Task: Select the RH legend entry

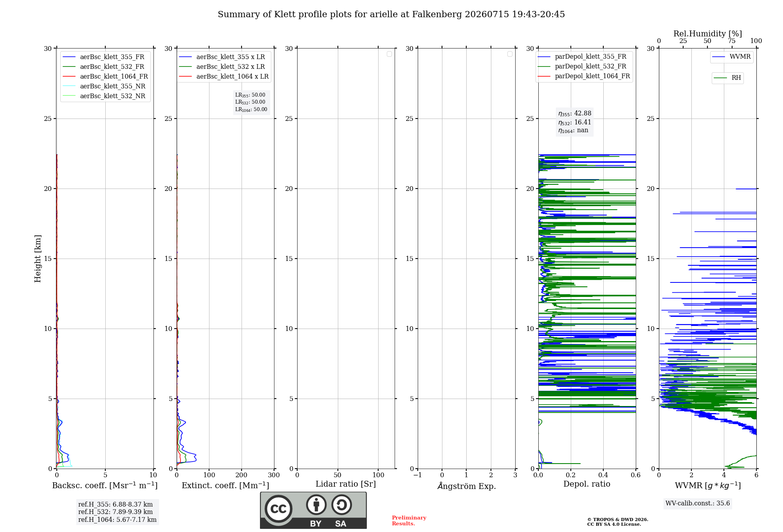Action: [x=727, y=78]
